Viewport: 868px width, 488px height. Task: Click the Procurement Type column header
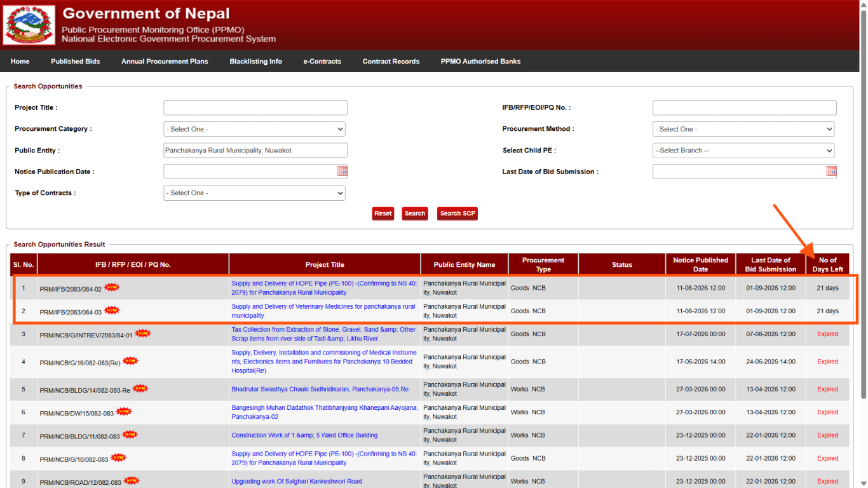543,264
